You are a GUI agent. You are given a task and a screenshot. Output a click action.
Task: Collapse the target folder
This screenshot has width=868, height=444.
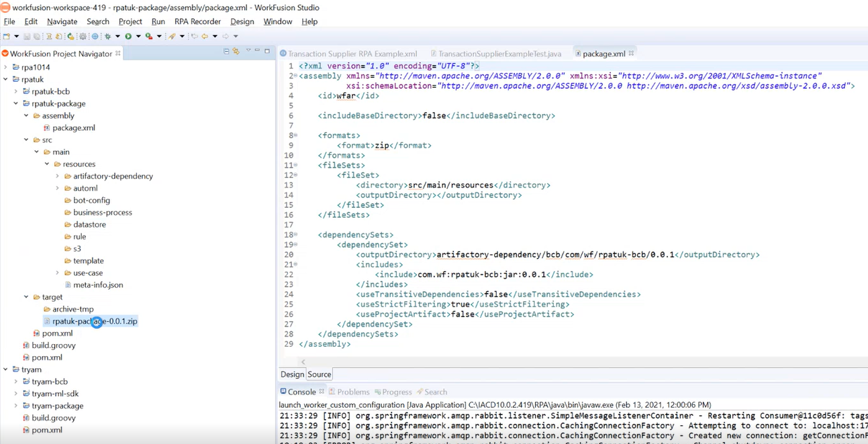click(x=26, y=297)
